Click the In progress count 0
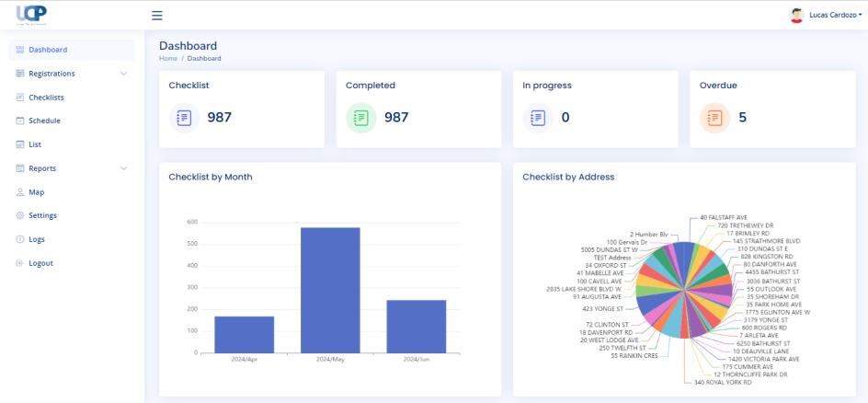Viewport: 868px width, 403px height. coord(565,118)
